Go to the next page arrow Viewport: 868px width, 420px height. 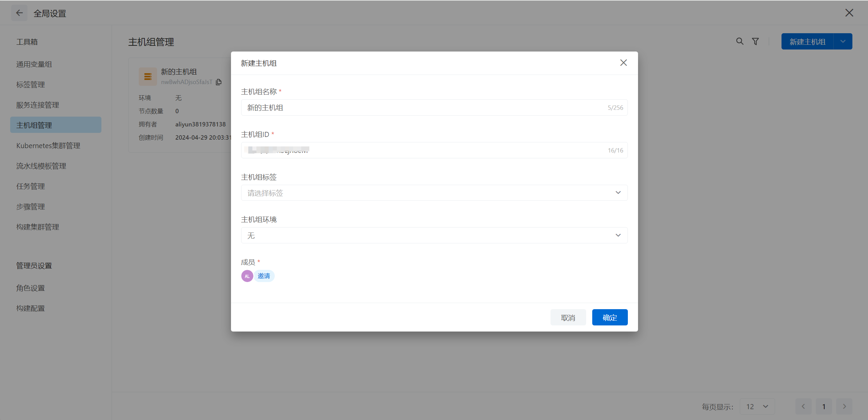point(844,406)
